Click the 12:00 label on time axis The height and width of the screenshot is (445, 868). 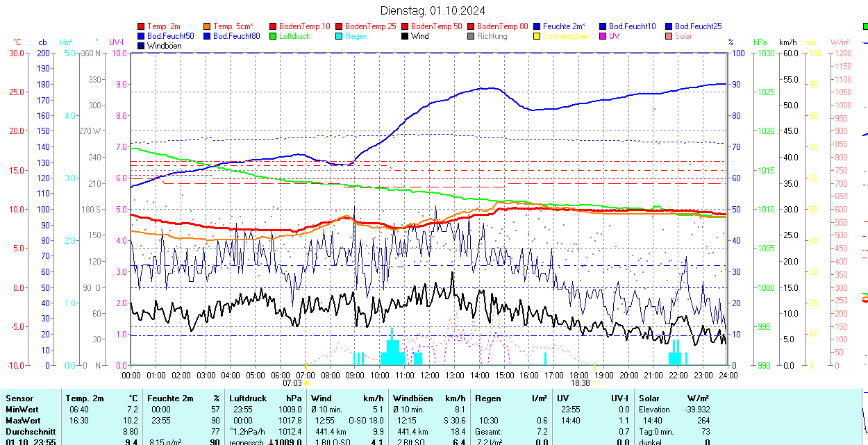430,375
